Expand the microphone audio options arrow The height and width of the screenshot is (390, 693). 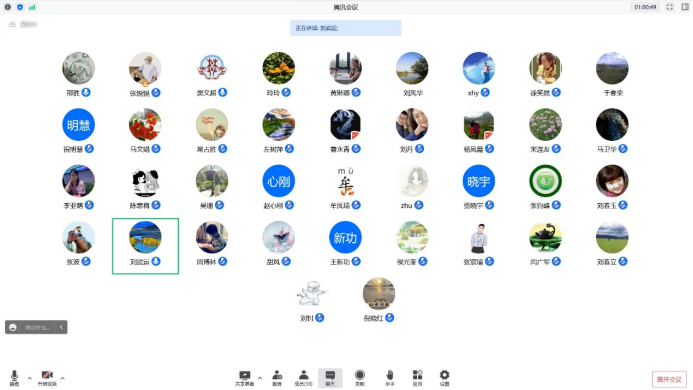(x=30, y=379)
